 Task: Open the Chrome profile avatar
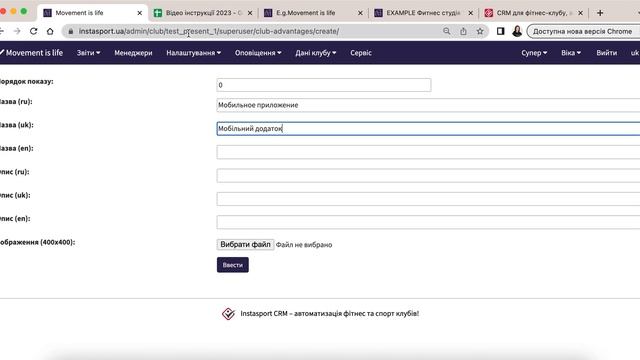(x=517, y=31)
